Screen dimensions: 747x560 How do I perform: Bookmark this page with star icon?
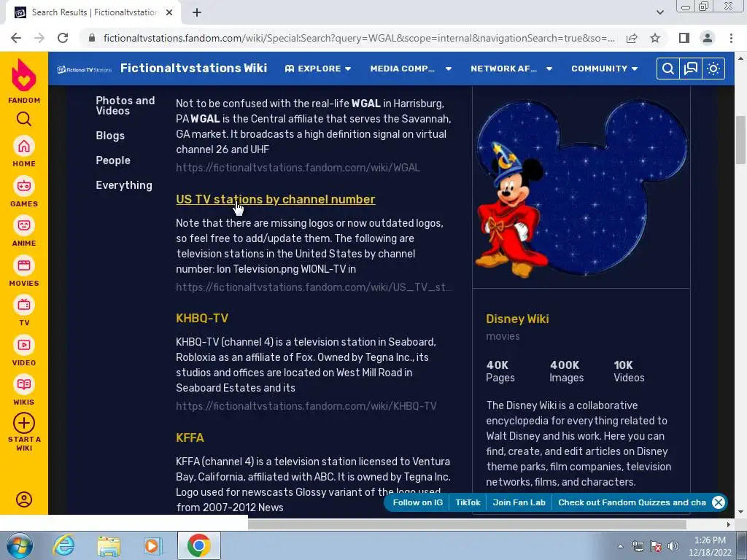coord(656,38)
